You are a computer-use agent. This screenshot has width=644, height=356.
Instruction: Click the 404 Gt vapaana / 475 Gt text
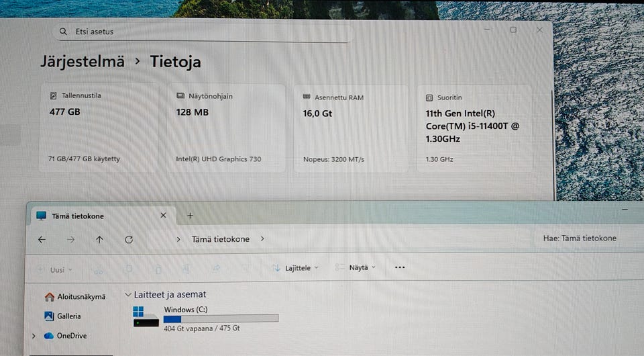(x=202, y=328)
